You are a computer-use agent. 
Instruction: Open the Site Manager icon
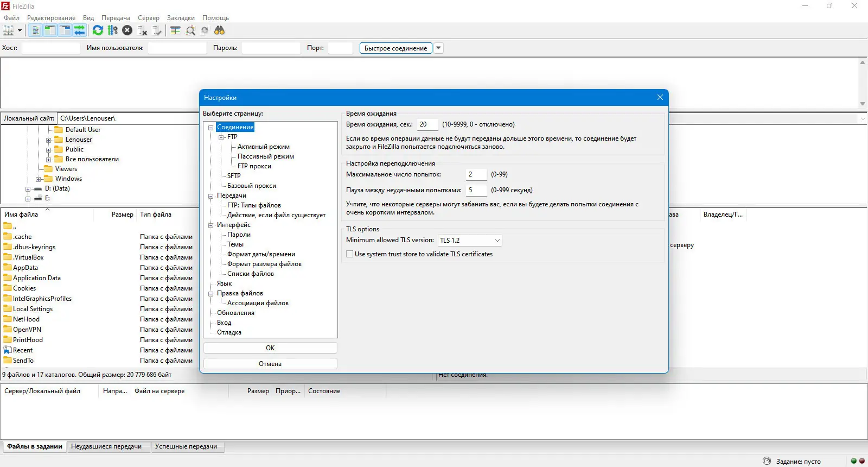pos(9,30)
